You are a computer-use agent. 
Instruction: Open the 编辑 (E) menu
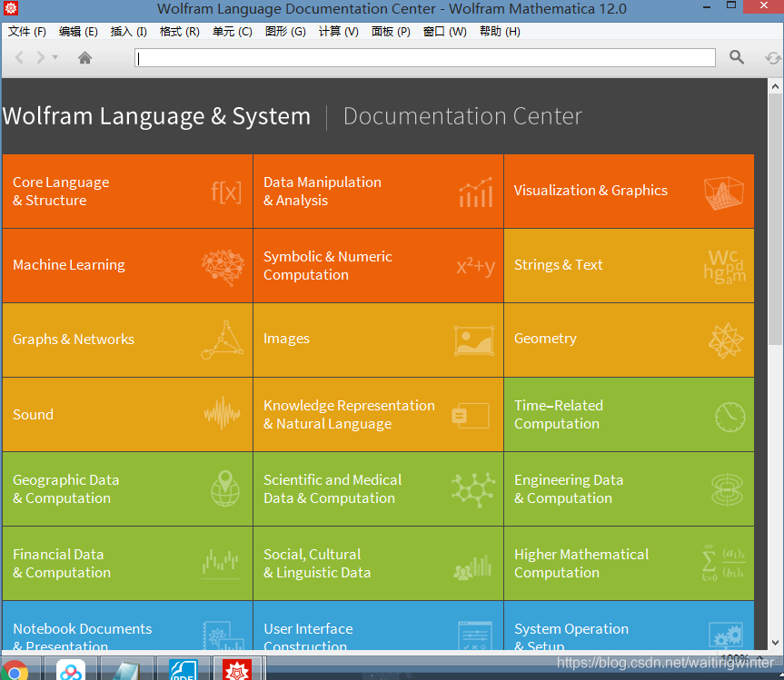click(x=78, y=32)
